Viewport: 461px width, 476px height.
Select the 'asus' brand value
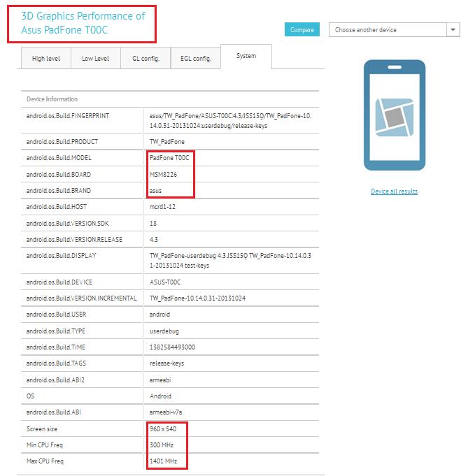(155, 191)
